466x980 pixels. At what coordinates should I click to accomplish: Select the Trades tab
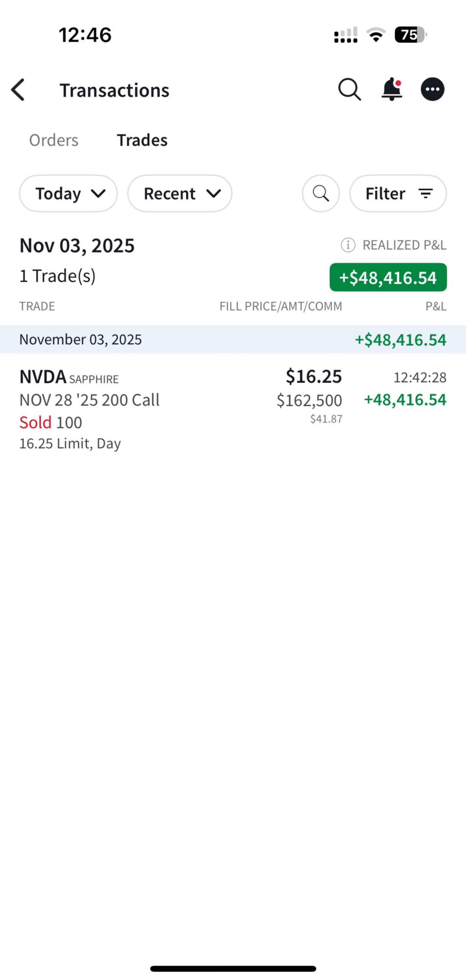(x=142, y=140)
